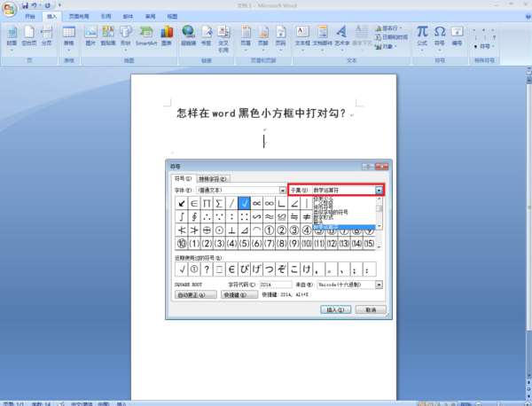Click the Number (编号) ribbon icon

[x=457, y=35]
